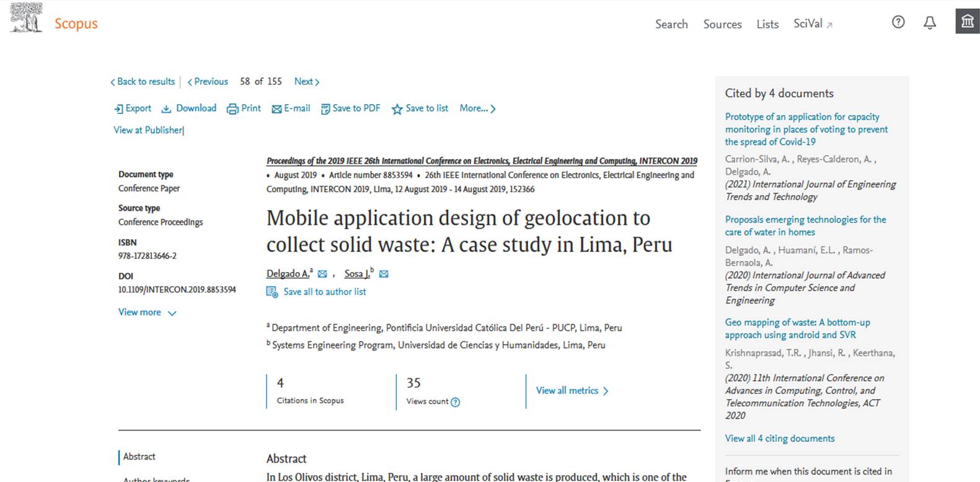
Task: Open citing paper on water care in homes
Action: point(806,226)
